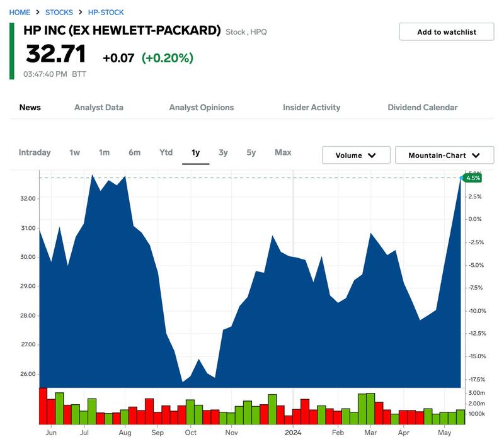
Task: Open the STOCKS breadcrumb link
Action: 59,13
